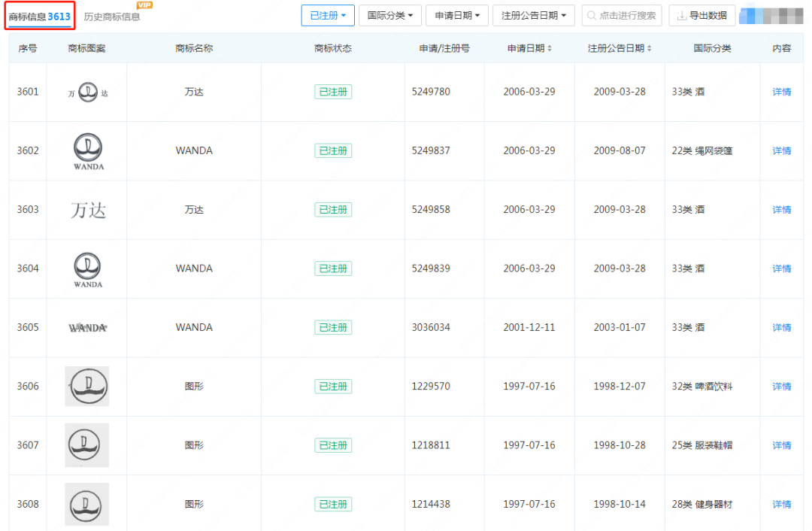This screenshot has height=531, width=812.
Task: Click 已注册 status badge in row 3605
Action: pyautogui.click(x=333, y=327)
